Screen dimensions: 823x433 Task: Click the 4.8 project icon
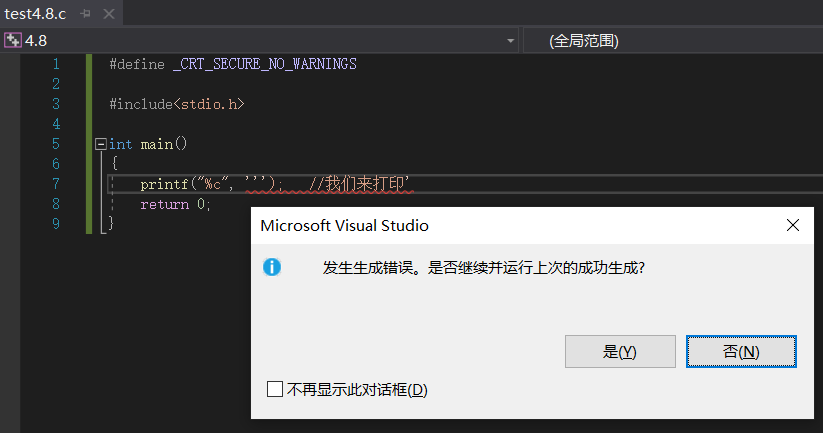click(13, 40)
